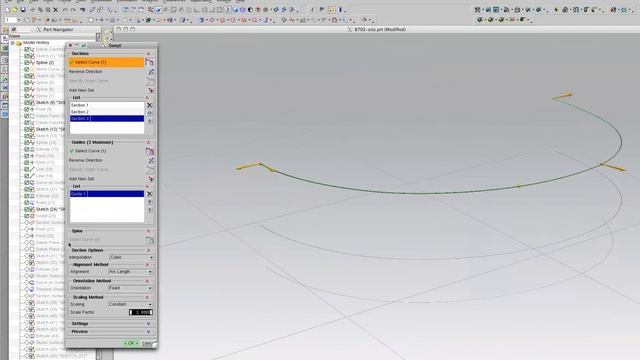This screenshot has width=640, height=360.
Task: Open the History clock resource bar tab
Action: [4, 60]
